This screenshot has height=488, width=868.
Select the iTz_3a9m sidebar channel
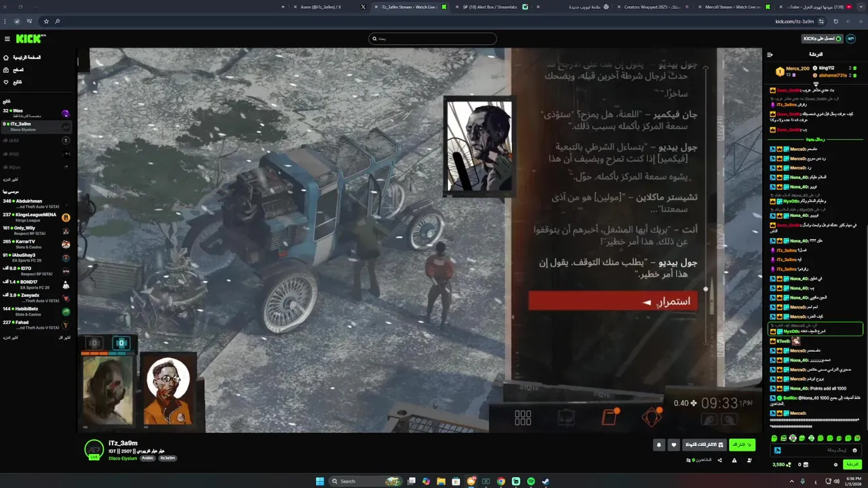[37, 126]
